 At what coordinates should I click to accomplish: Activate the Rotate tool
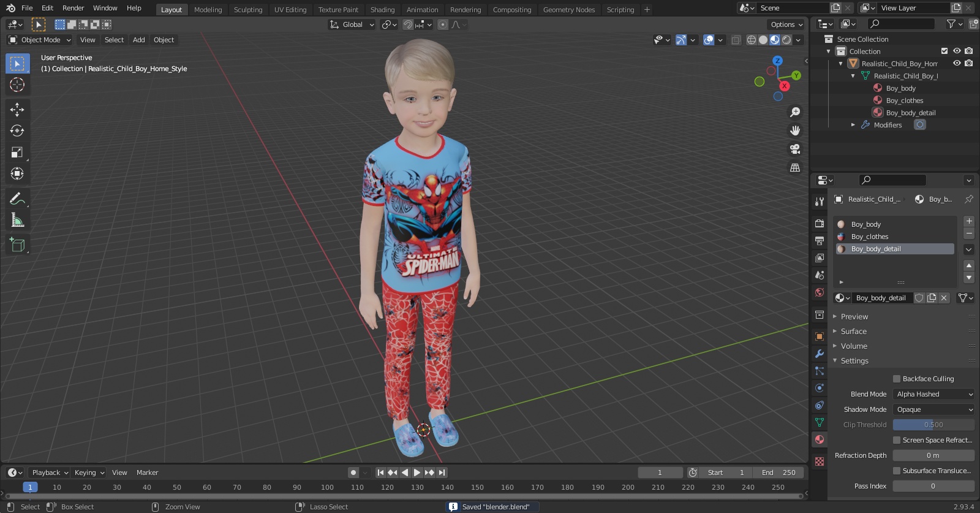click(x=17, y=131)
